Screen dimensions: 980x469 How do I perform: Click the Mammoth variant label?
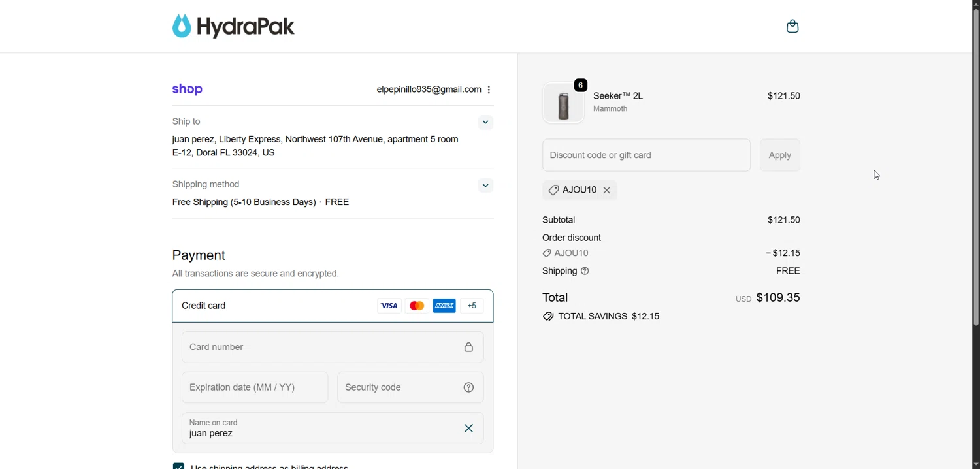point(610,109)
